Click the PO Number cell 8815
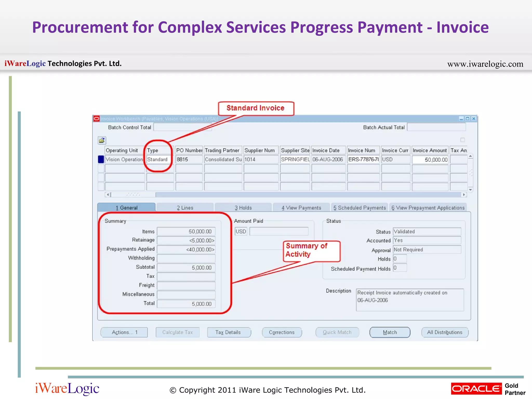 [189, 159]
